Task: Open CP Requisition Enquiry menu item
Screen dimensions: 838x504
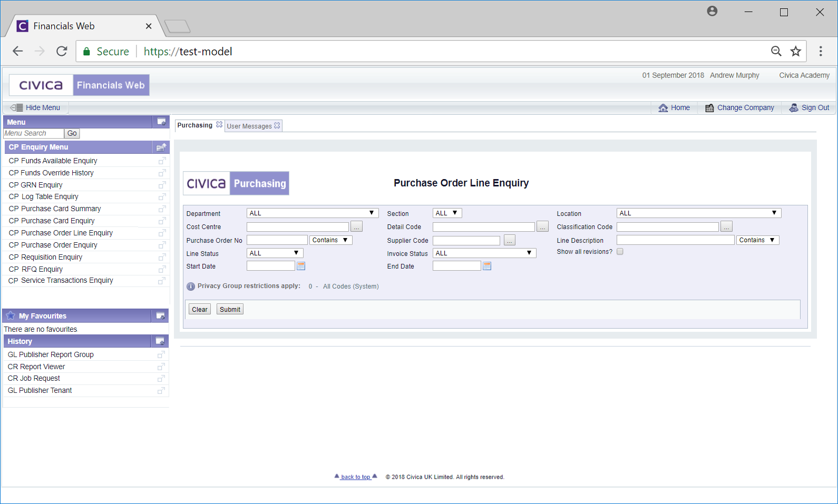Action: coord(45,257)
